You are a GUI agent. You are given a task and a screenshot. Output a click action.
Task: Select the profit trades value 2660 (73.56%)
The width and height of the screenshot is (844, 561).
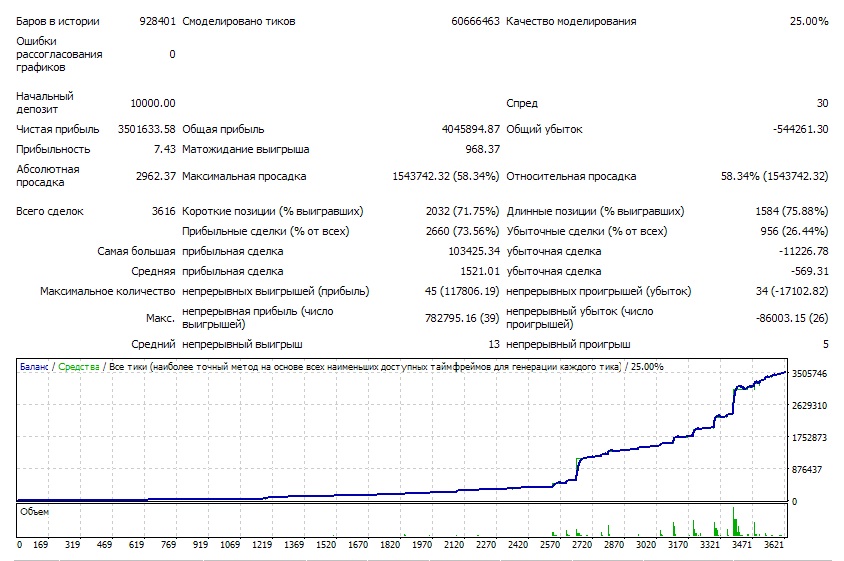462,231
